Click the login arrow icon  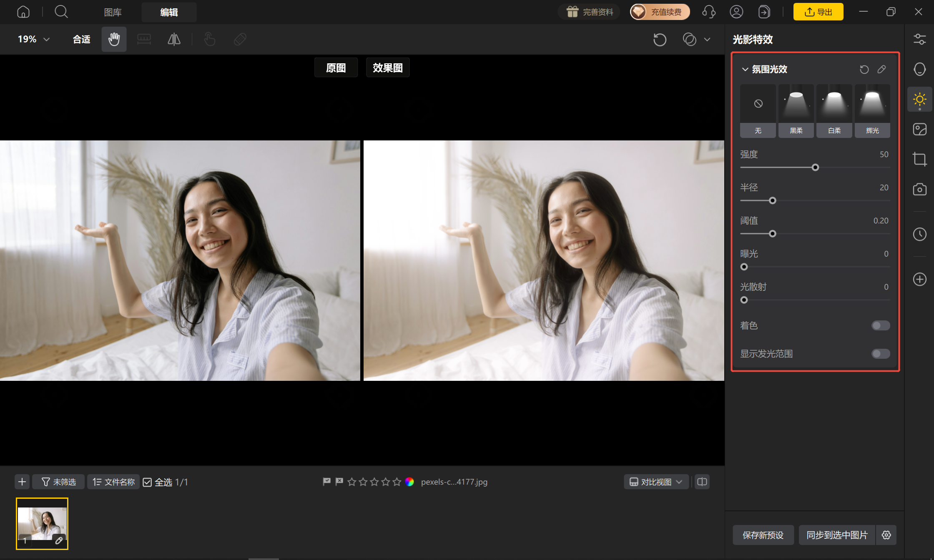[764, 12]
